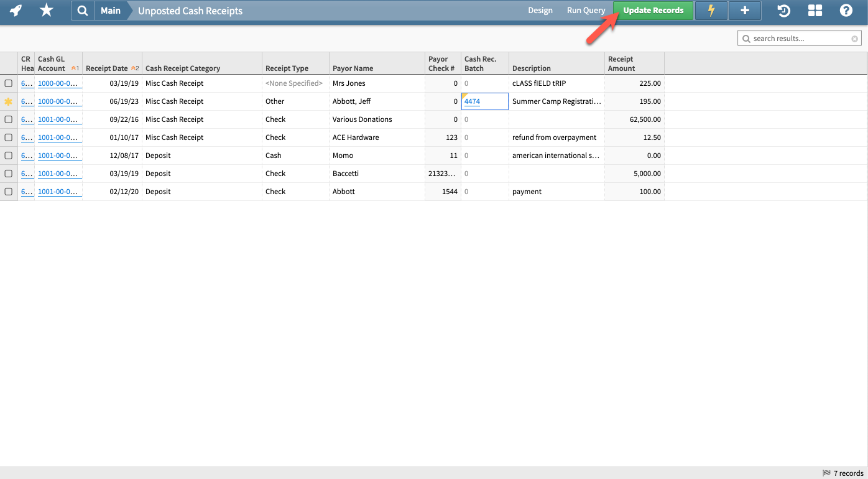This screenshot has height=479, width=868.
Task: Open the None Specified Receipt Type dropdown
Action: click(294, 83)
